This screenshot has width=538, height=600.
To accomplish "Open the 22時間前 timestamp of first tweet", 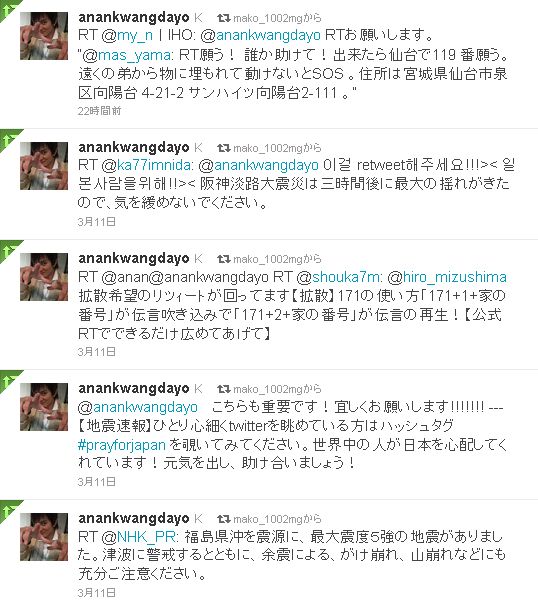I will click(99, 111).
